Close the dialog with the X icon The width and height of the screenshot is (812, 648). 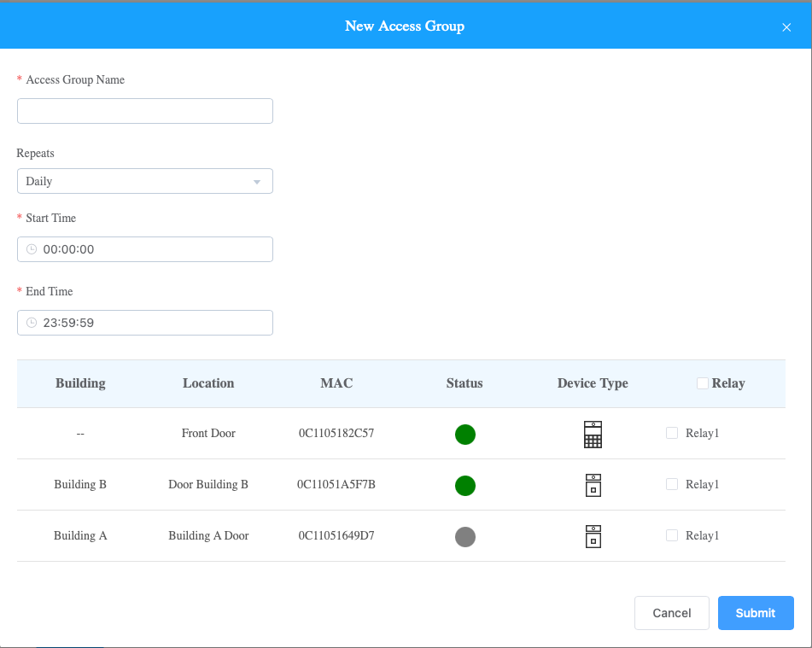pos(786,26)
